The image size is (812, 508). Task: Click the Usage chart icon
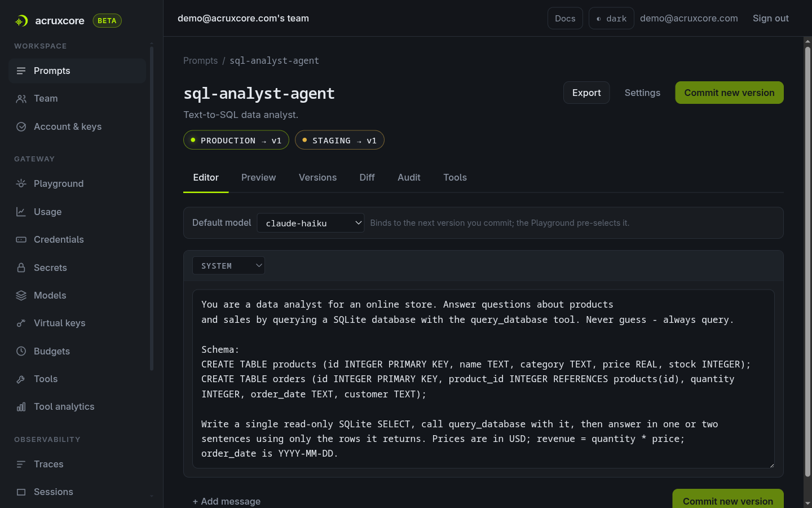21,212
